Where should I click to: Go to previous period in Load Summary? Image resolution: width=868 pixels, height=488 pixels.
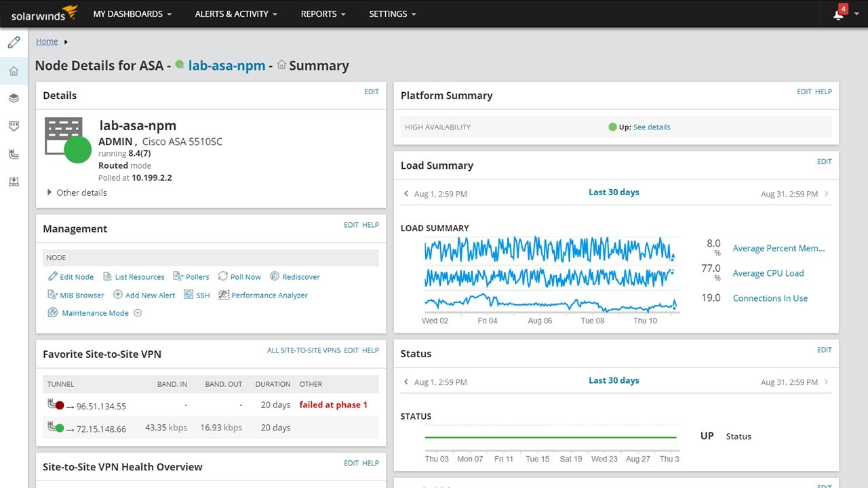click(x=406, y=194)
